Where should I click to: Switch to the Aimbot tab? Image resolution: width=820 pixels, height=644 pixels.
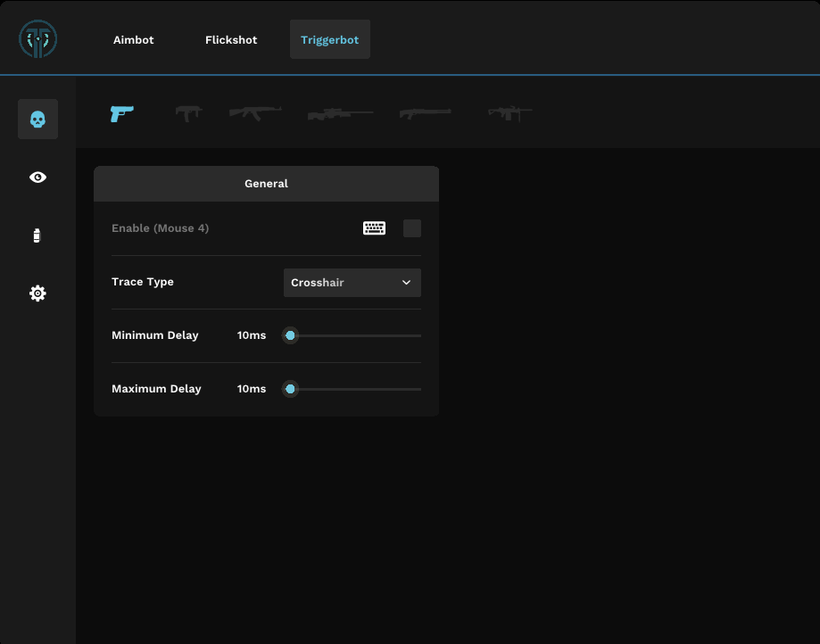pos(133,39)
